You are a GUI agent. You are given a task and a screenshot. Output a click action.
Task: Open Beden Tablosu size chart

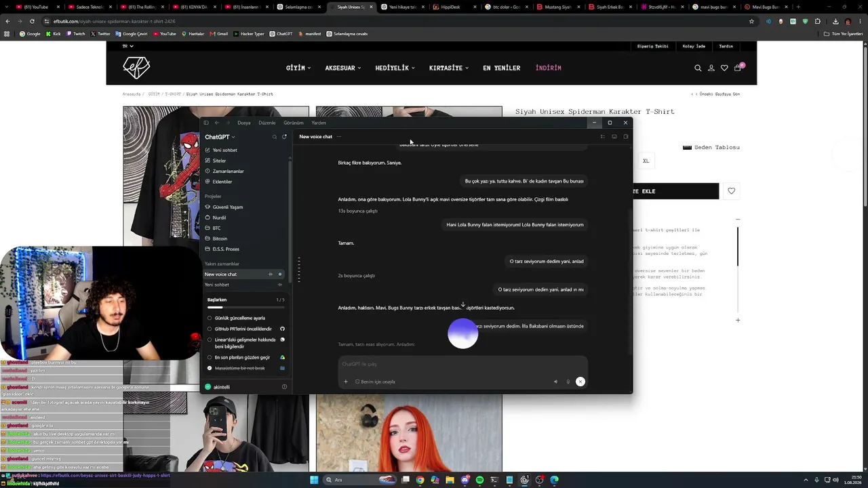711,147
